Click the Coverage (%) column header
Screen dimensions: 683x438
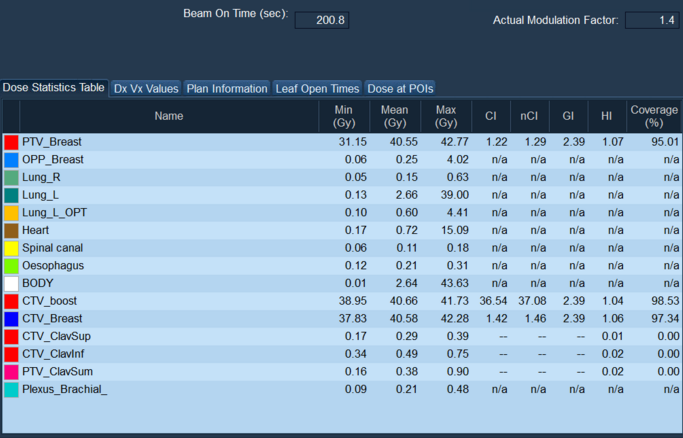pyautogui.click(x=655, y=116)
